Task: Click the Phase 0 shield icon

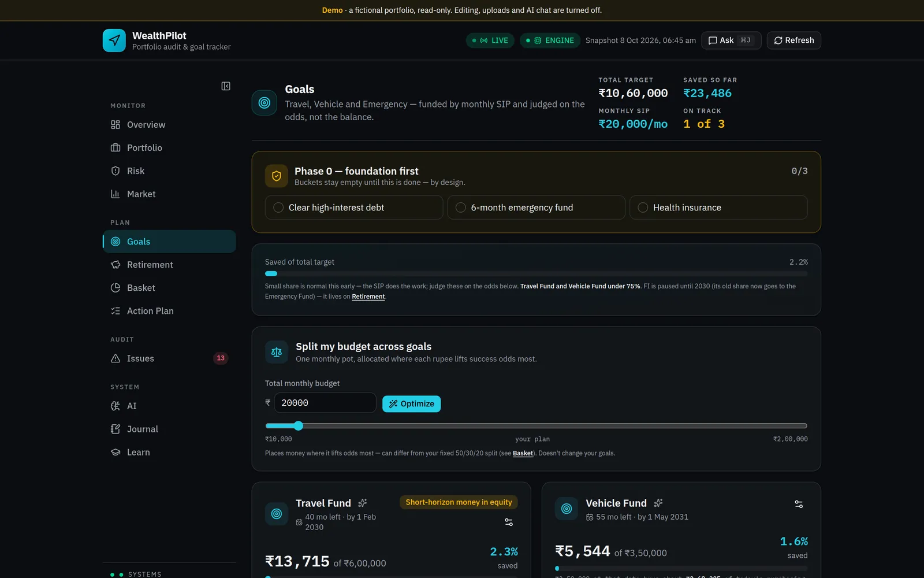Action: coord(277,176)
